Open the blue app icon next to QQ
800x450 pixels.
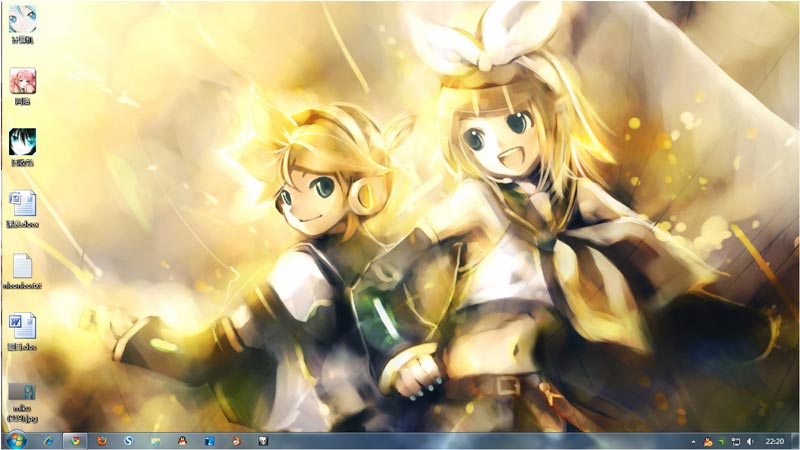tap(209, 441)
